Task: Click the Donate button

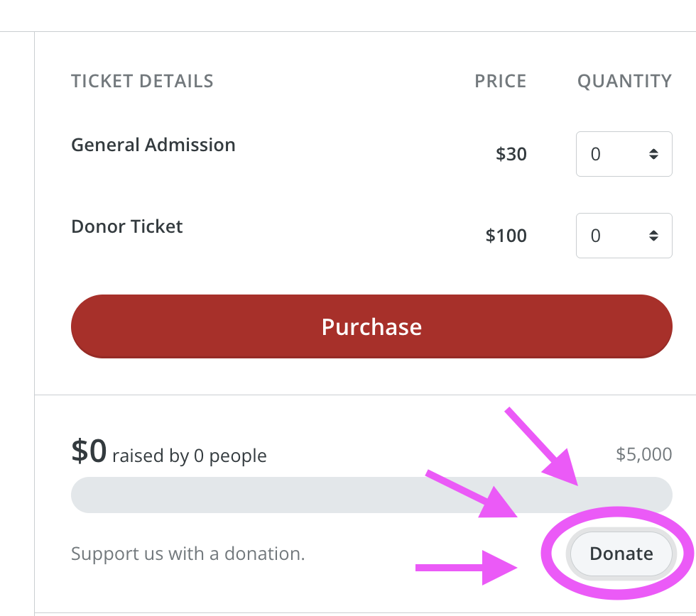Action: pyautogui.click(x=621, y=554)
